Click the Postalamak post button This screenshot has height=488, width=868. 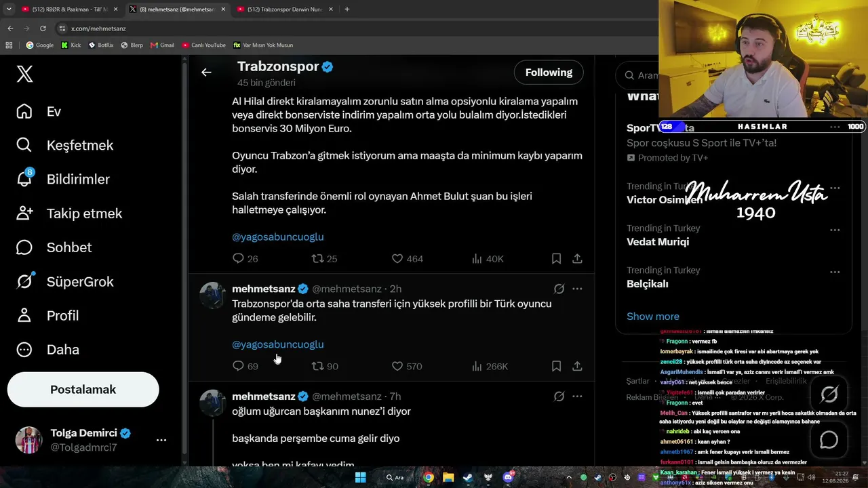pos(83,390)
